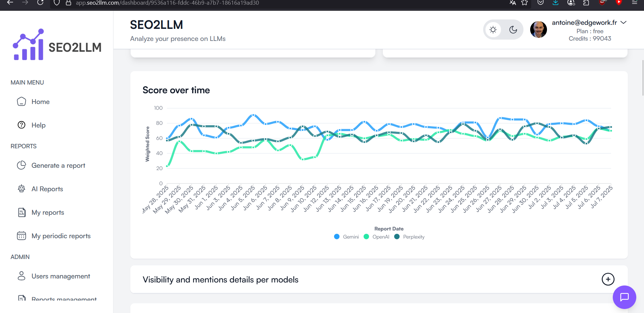Click the AI Reports robot icon
Viewport: 644px width, 313px height.
click(x=21, y=189)
